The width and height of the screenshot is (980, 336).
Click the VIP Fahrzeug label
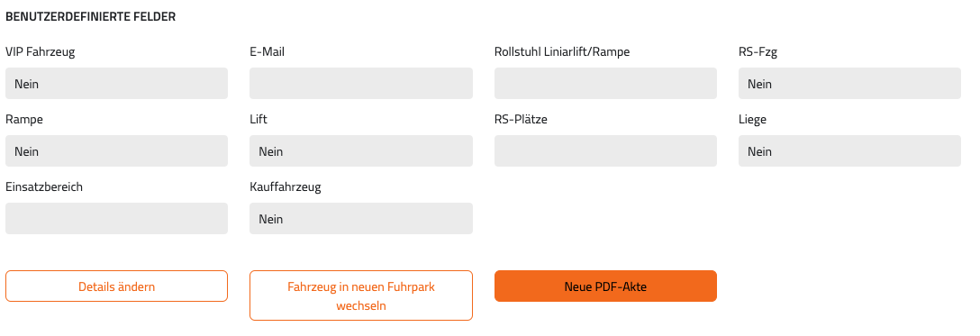click(40, 52)
